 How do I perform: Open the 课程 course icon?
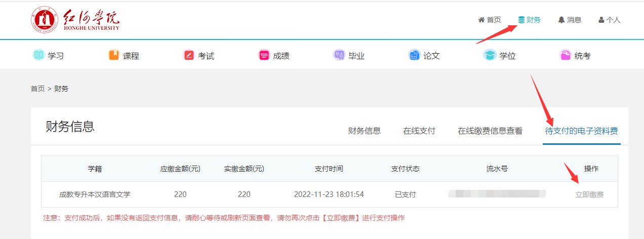click(114, 55)
